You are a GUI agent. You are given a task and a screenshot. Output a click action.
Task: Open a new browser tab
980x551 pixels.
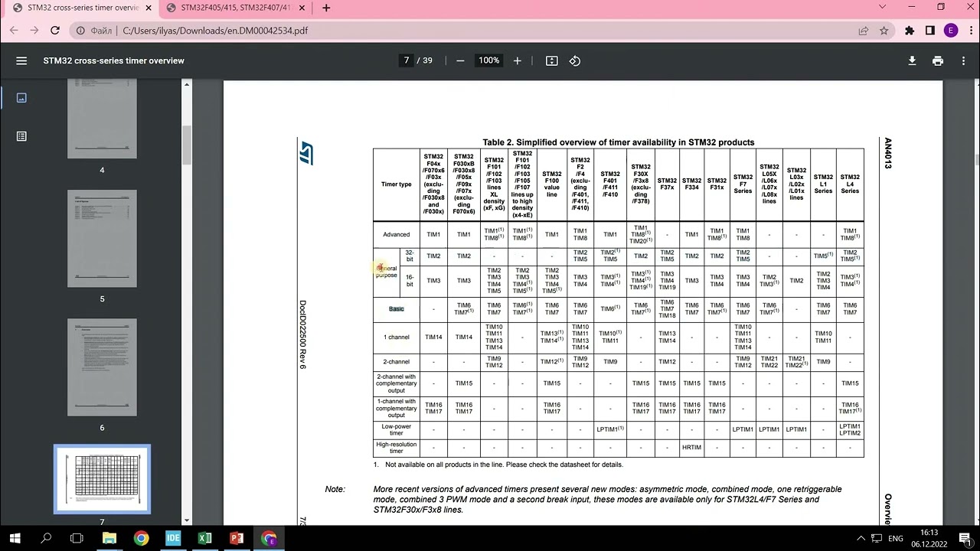tap(326, 8)
